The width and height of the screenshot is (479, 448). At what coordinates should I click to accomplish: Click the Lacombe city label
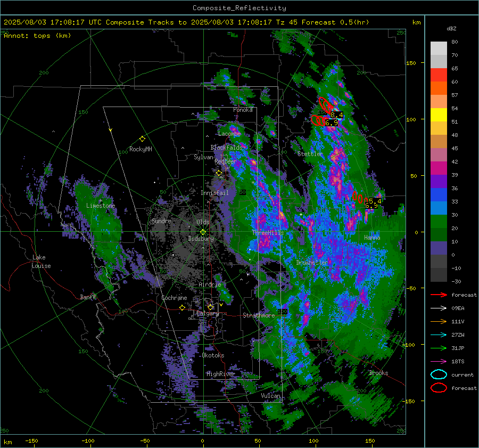pos(229,134)
